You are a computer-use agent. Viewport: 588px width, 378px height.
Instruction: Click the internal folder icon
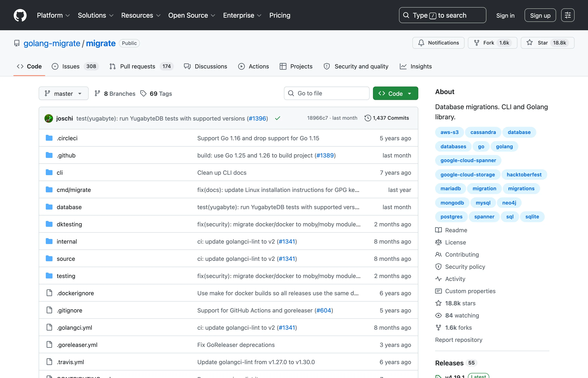point(49,241)
